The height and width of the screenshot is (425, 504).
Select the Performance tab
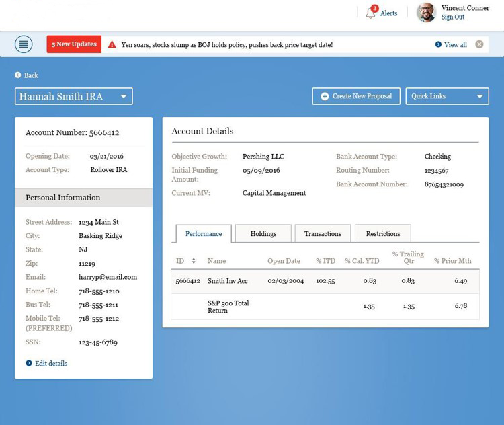click(204, 233)
